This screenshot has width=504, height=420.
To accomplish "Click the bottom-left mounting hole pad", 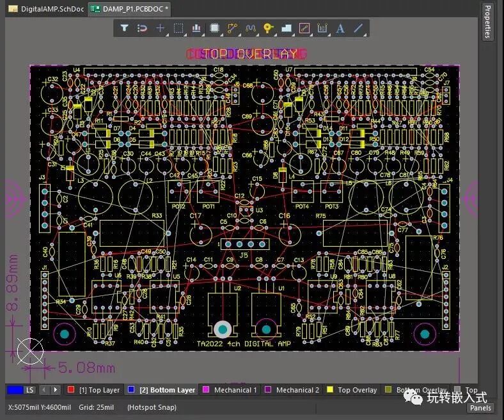I will coord(65,334).
